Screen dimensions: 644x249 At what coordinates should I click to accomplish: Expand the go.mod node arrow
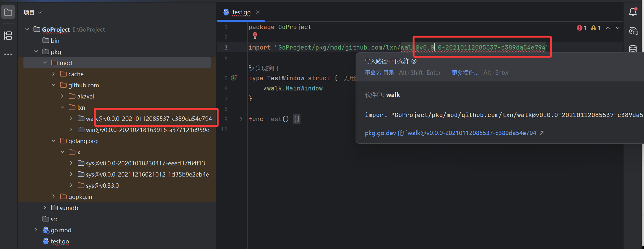[36, 230]
